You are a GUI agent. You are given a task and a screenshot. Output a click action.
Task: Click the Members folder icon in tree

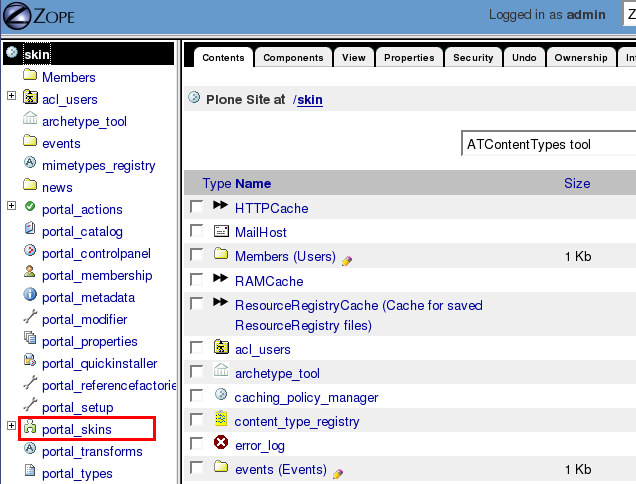click(30, 75)
